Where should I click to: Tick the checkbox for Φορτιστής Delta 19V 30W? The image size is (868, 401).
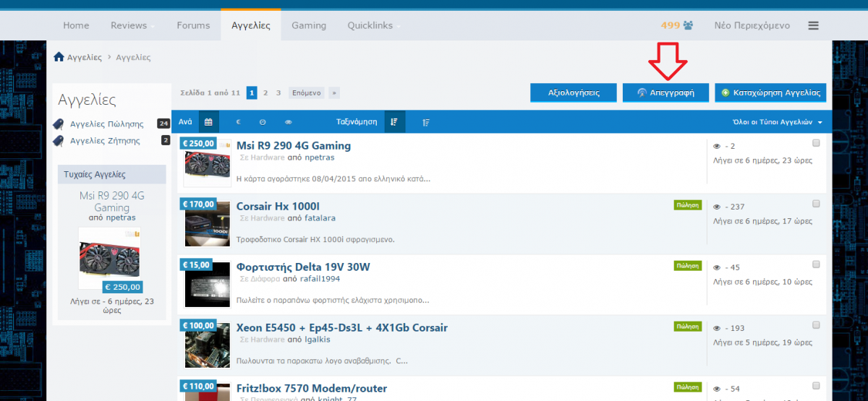point(816,264)
